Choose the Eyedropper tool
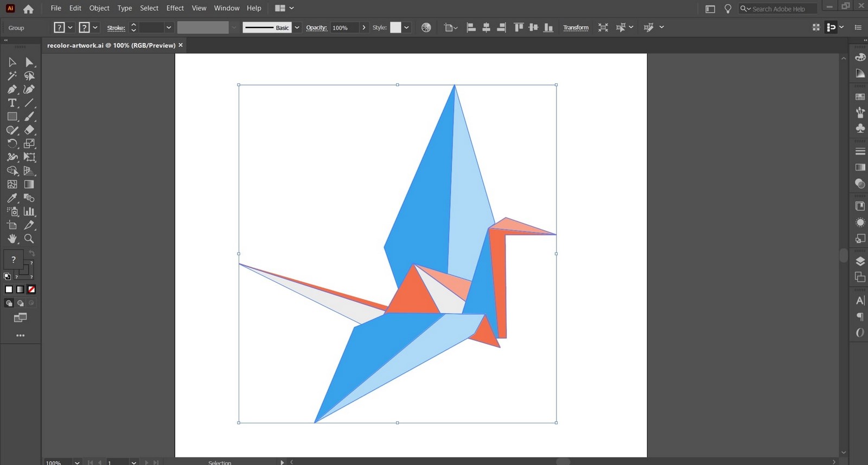Image resolution: width=868 pixels, height=465 pixels. click(x=12, y=198)
